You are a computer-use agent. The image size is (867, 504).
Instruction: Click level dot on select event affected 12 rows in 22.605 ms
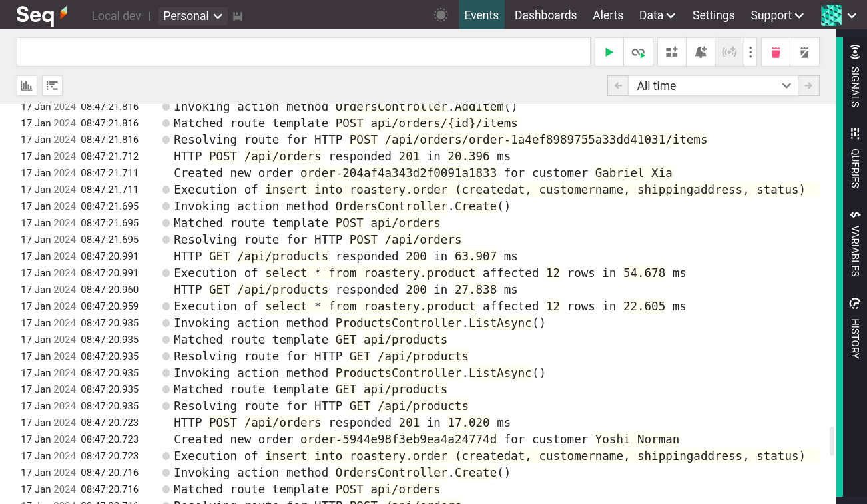click(x=166, y=306)
